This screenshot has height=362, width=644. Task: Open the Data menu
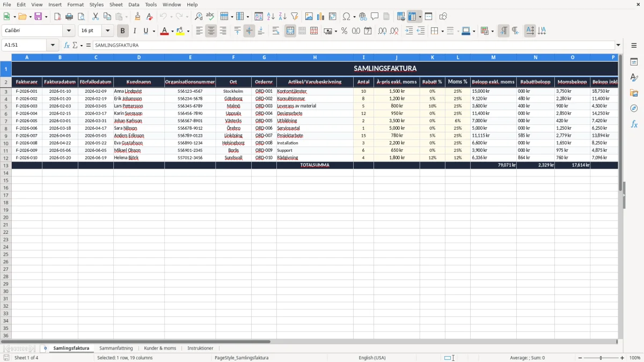pyautogui.click(x=134, y=4)
